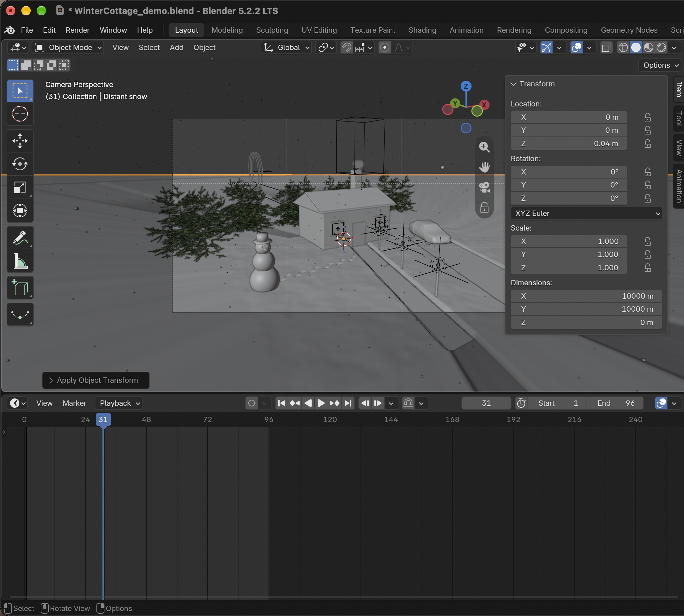
Task: Click the End frame field
Action: [615, 403]
